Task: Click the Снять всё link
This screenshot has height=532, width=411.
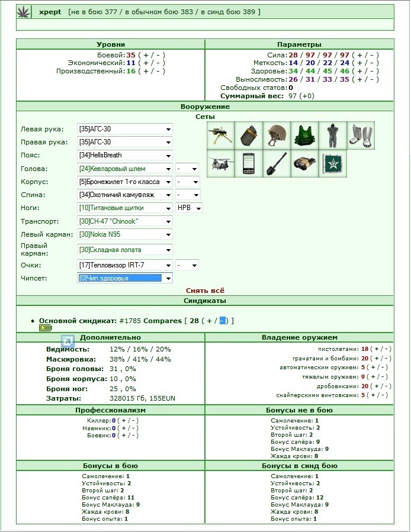Action: click(205, 291)
